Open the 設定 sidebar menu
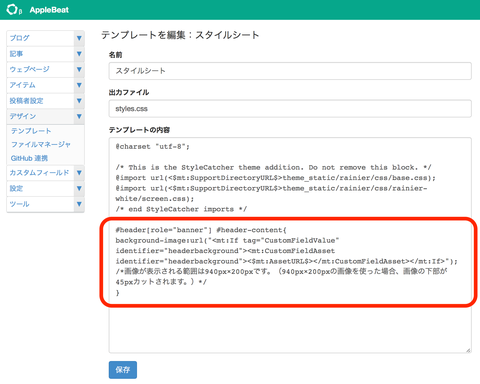Viewport: 480px width, 384px height. tap(41, 188)
